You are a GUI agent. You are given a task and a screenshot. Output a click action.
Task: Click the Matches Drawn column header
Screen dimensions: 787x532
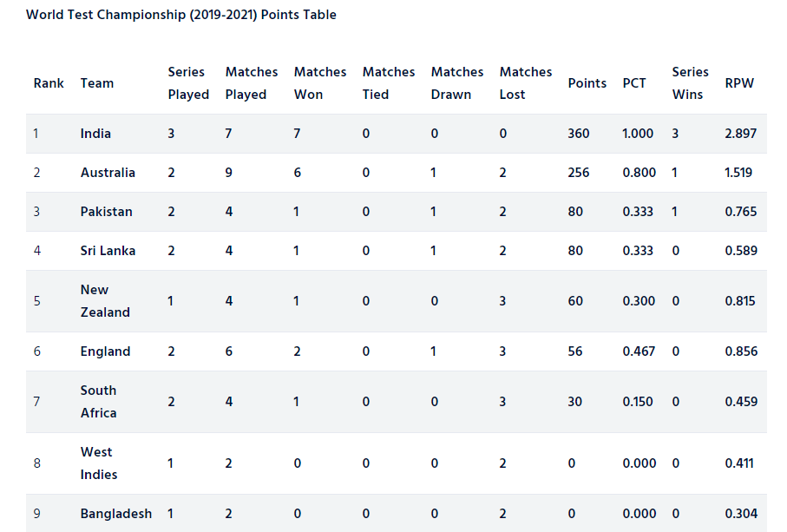pos(457,83)
